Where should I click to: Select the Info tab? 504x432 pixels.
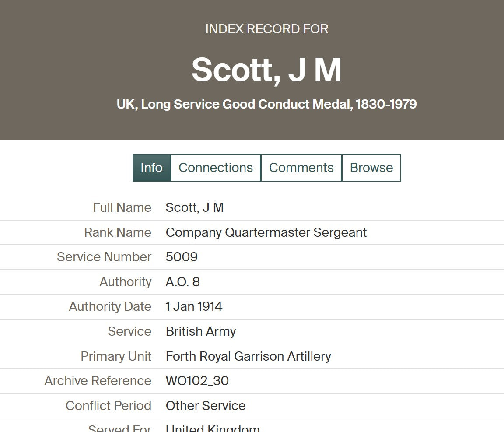point(151,168)
